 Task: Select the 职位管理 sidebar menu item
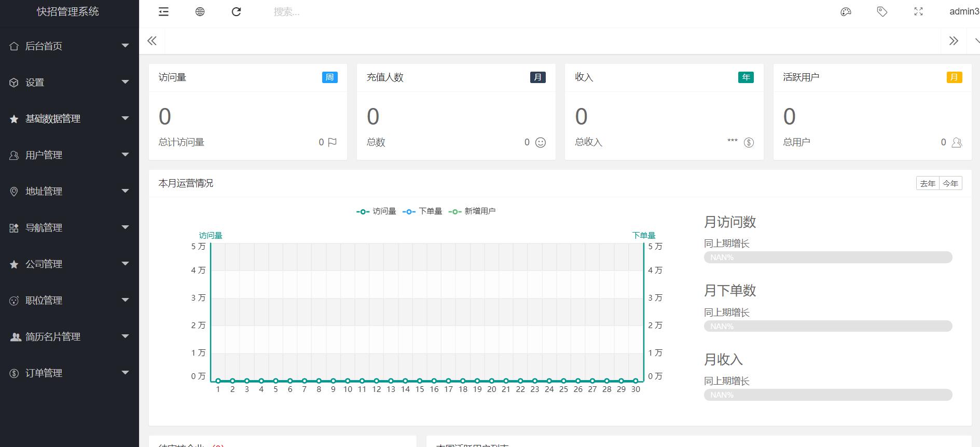point(70,301)
